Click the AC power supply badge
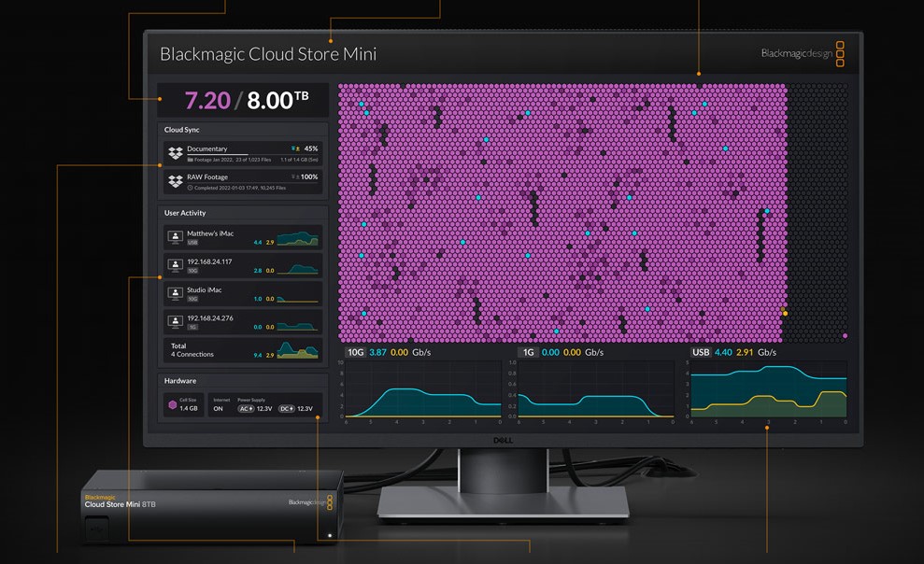The height and width of the screenshot is (564, 924). [246, 409]
